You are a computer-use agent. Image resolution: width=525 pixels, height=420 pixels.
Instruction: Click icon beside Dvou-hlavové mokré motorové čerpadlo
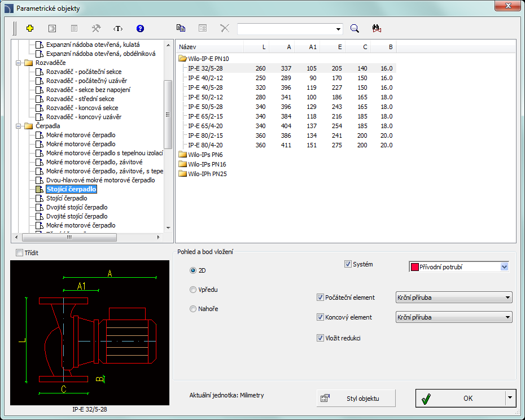pyautogui.click(x=40, y=180)
